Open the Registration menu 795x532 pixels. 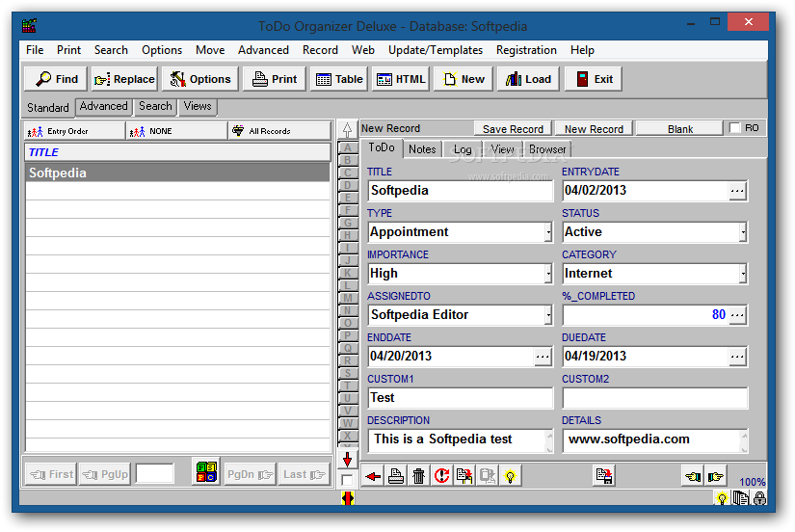526,50
